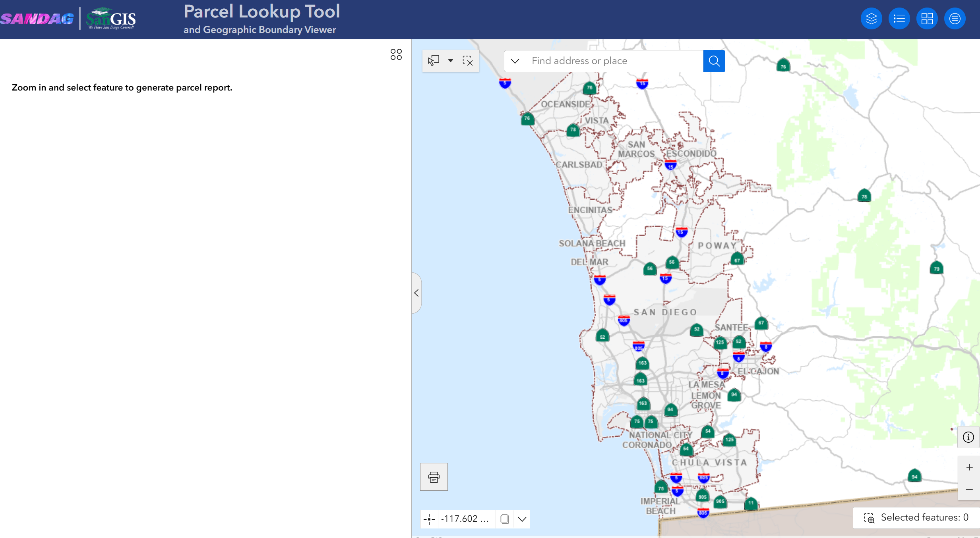The width and height of the screenshot is (980, 538).
Task: Activate the select features tool
Action: click(434, 61)
